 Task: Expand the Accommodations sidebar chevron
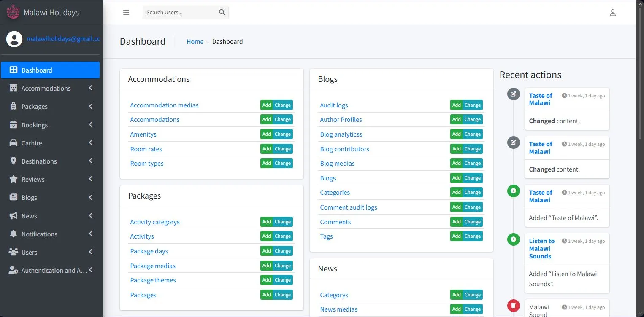90,89
